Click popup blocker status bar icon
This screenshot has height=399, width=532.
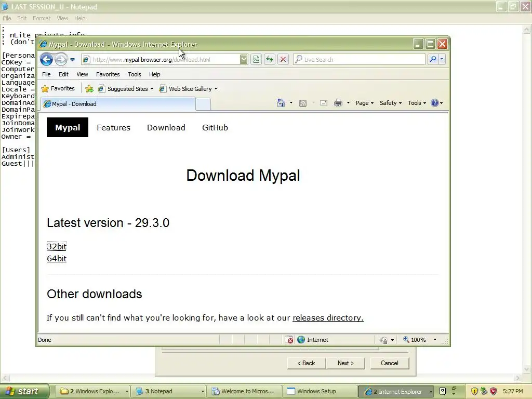click(289, 340)
